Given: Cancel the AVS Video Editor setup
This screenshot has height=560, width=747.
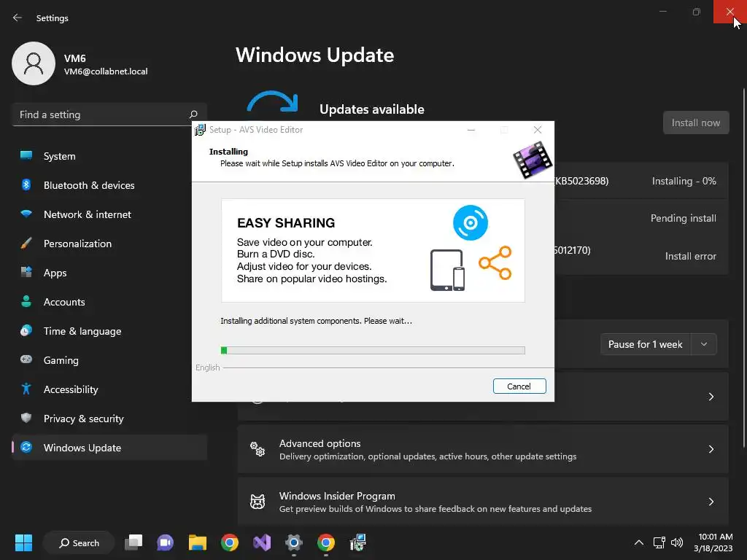Looking at the screenshot, I should coord(519,386).
